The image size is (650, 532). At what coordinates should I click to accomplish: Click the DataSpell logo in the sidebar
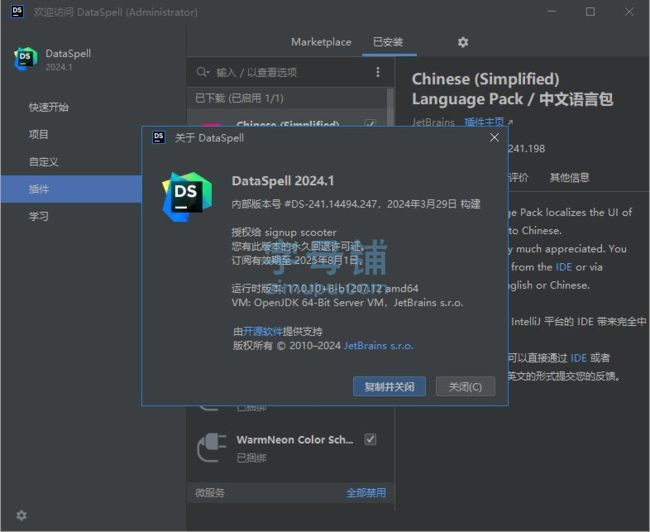click(25, 58)
